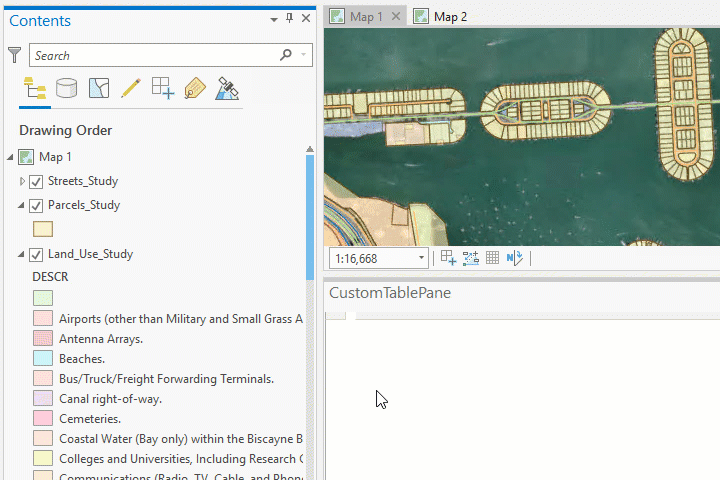Viewport: 720px width, 480px height.
Task: Click the Colleges and Universities swatch
Action: [x=43, y=458]
